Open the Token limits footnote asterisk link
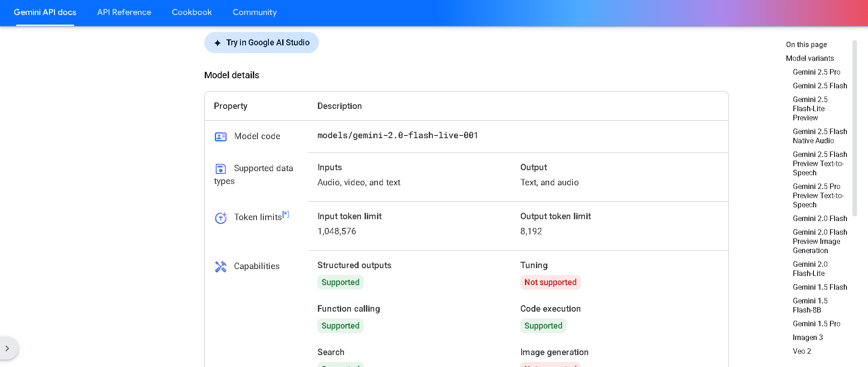This screenshot has height=367, width=868. (286, 214)
